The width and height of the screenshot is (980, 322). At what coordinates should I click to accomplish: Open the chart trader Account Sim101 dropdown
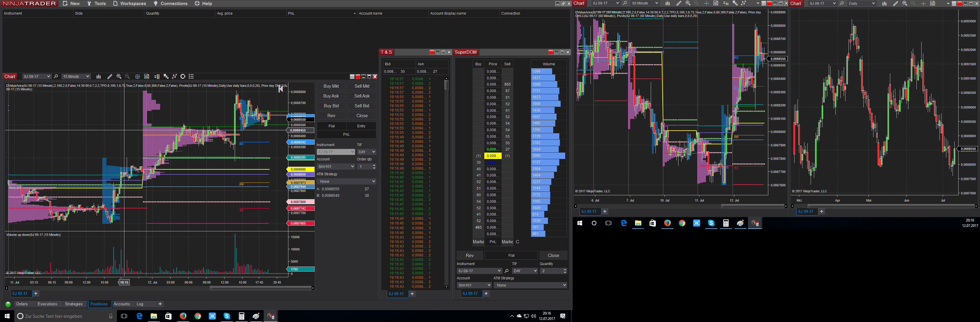click(336, 166)
